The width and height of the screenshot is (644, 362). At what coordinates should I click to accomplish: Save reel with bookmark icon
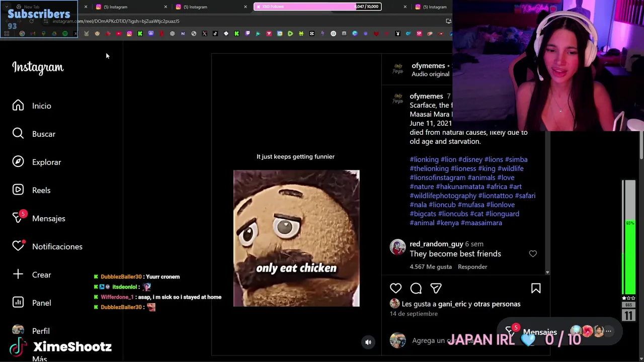(536, 288)
